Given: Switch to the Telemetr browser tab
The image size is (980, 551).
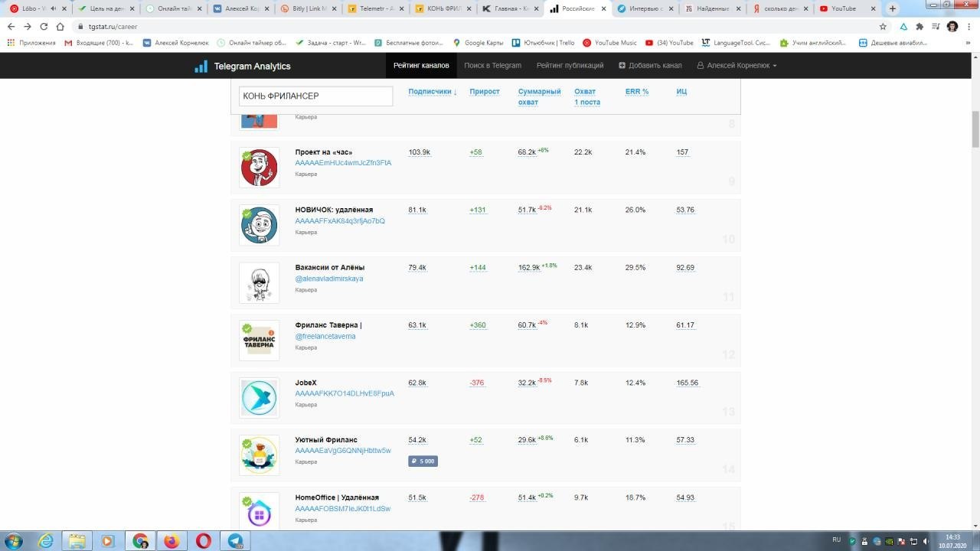Looking at the screenshot, I should (374, 8).
